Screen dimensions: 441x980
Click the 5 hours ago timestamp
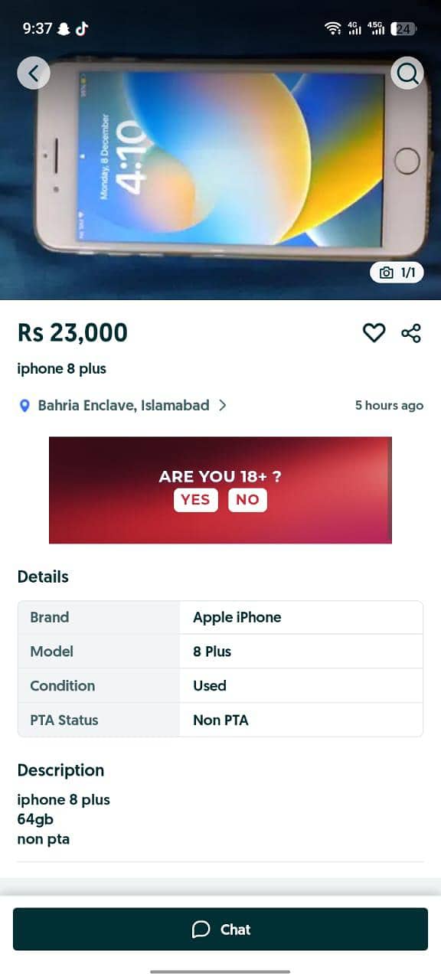389,406
